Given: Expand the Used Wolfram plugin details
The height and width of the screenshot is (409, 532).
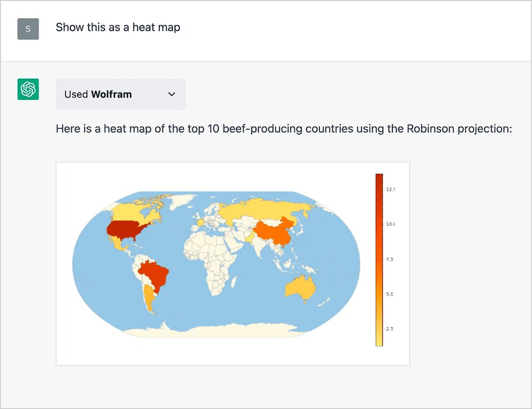Looking at the screenshot, I should [120, 94].
